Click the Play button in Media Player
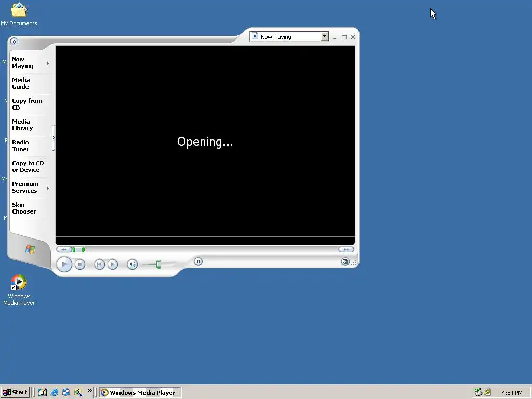The width and height of the screenshot is (532, 399). pyautogui.click(x=64, y=264)
